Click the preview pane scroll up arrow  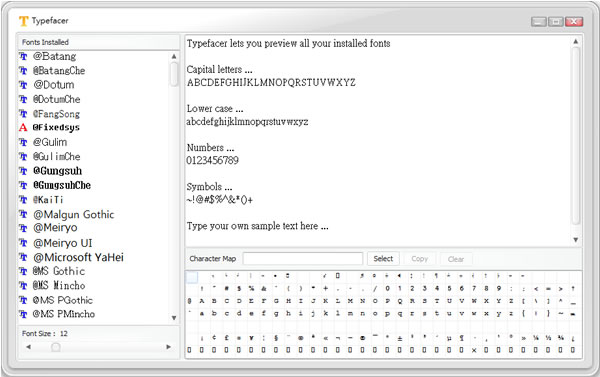tap(576, 41)
